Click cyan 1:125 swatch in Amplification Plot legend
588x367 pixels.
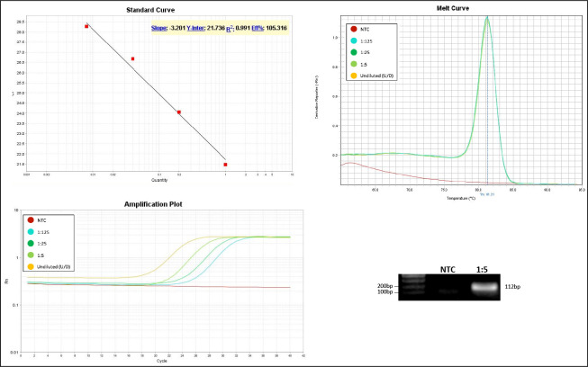(x=31, y=231)
